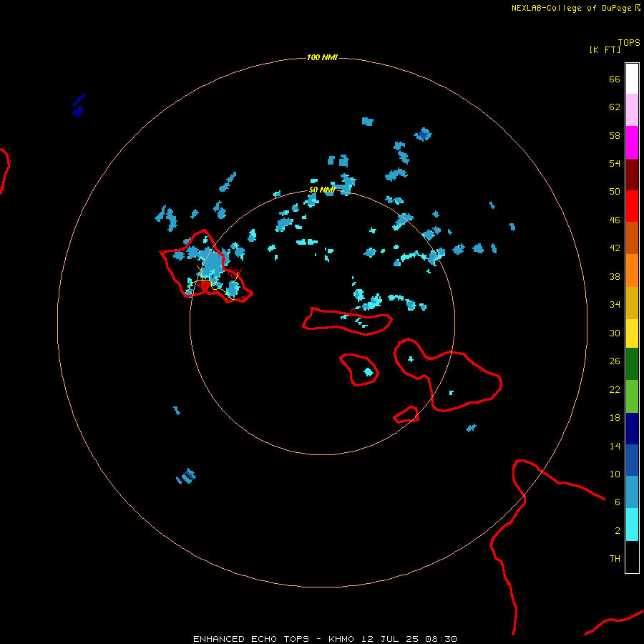644x644 pixels.
Task: Click the 30 value on the scale
Action: (615, 333)
